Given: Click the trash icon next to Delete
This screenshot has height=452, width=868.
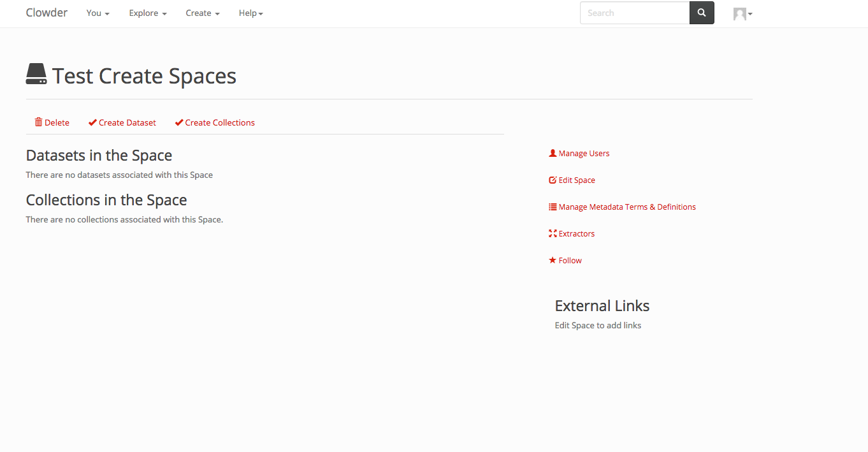Looking at the screenshot, I should click(39, 122).
